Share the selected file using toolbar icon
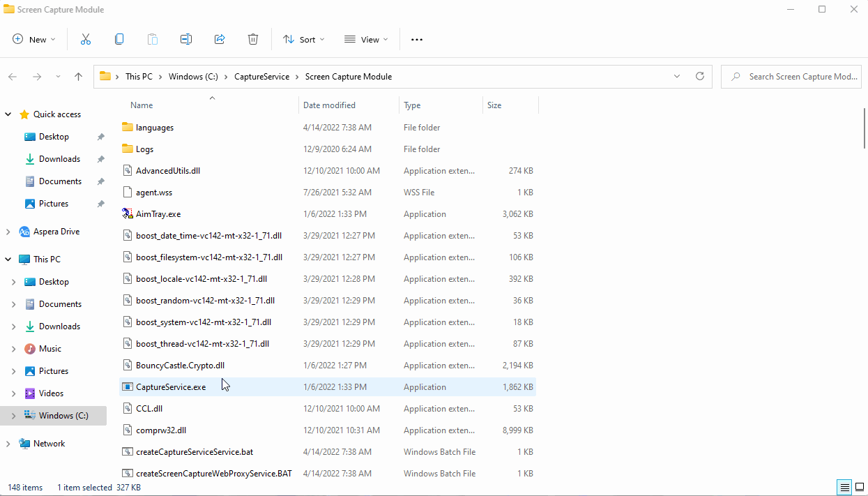This screenshot has height=496, width=868. pyautogui.click(x=219, y=39)
